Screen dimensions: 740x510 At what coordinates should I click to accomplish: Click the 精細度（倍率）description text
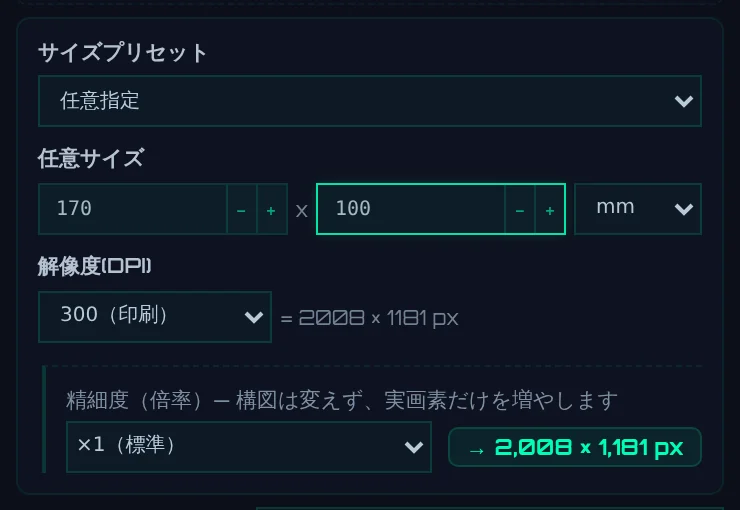(x=342, y=400)
